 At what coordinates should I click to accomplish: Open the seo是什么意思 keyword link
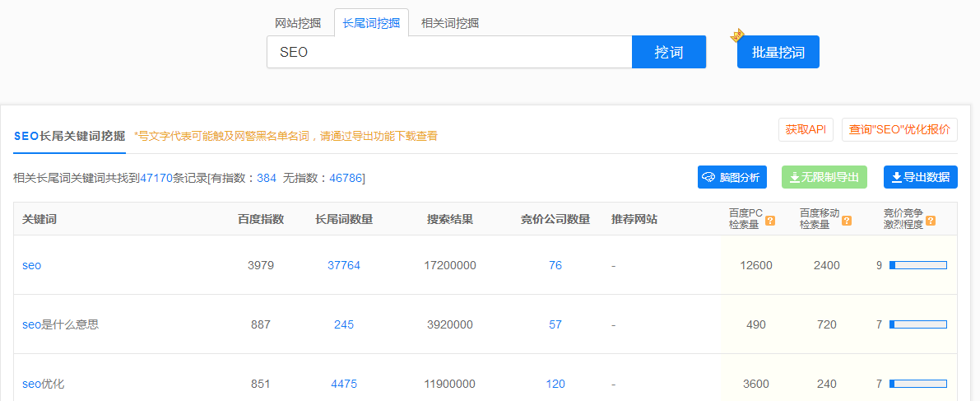coord(60,324)
